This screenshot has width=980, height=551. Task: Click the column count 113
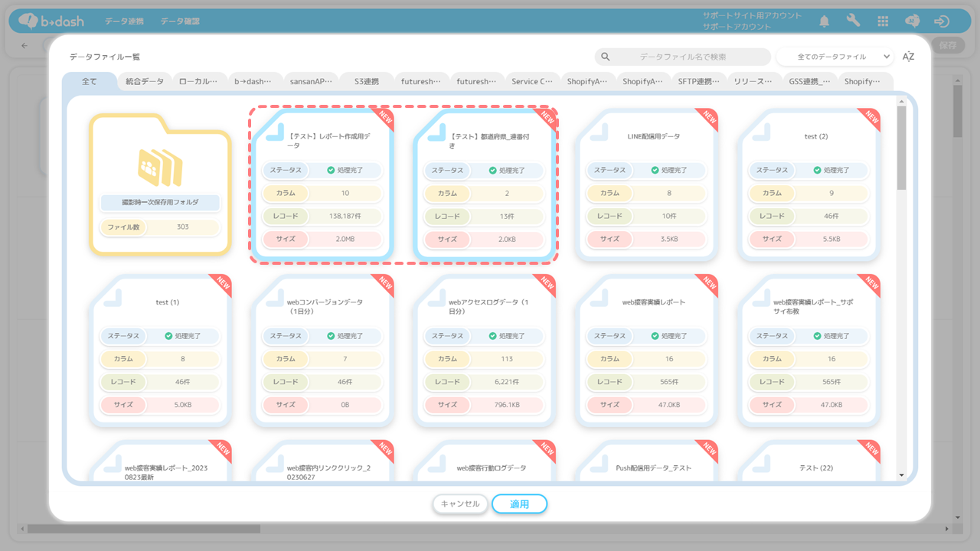(506, 359)
